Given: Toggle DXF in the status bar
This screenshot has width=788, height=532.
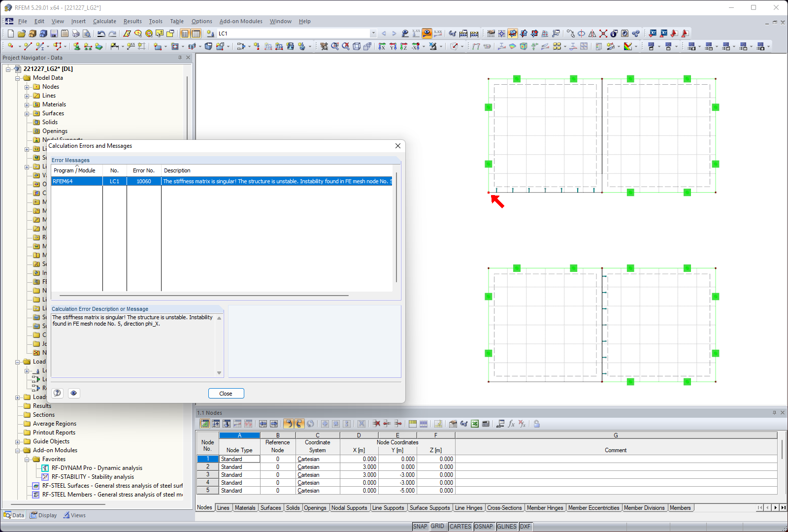Looking at the screenshot, I should [x=525, y=527].
